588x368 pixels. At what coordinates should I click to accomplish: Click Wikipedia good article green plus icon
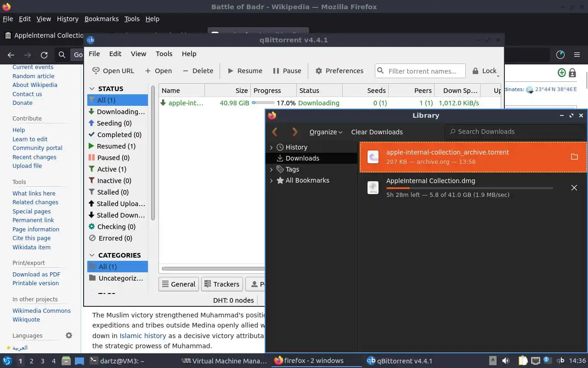pos(561,73)
